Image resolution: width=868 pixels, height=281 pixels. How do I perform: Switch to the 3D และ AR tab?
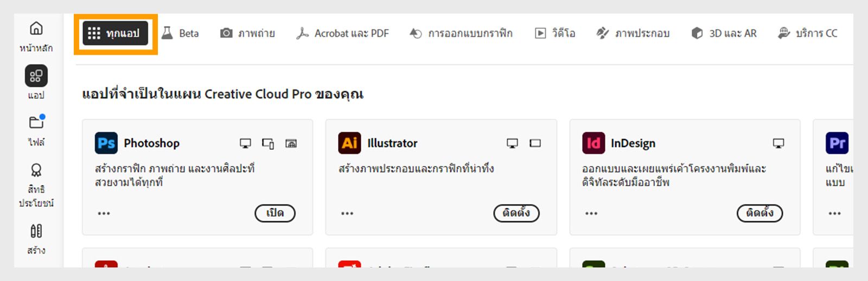[x=724, y=34]
